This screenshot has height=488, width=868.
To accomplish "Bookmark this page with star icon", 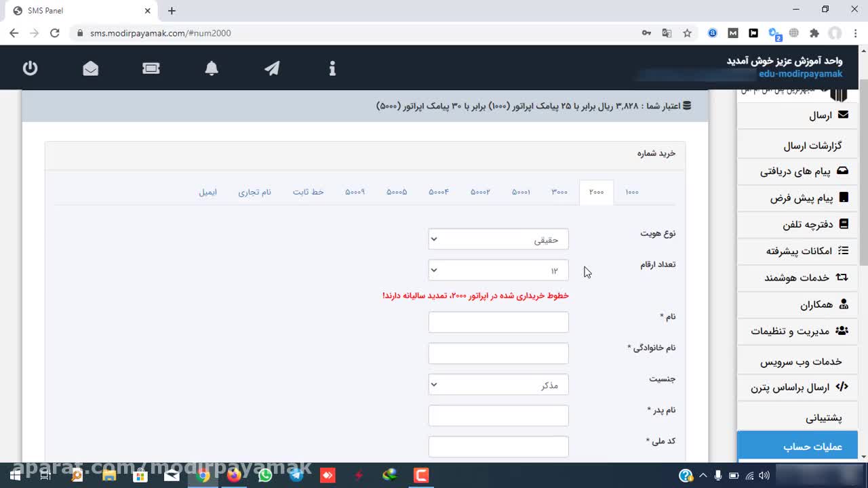I will (687, 33).
